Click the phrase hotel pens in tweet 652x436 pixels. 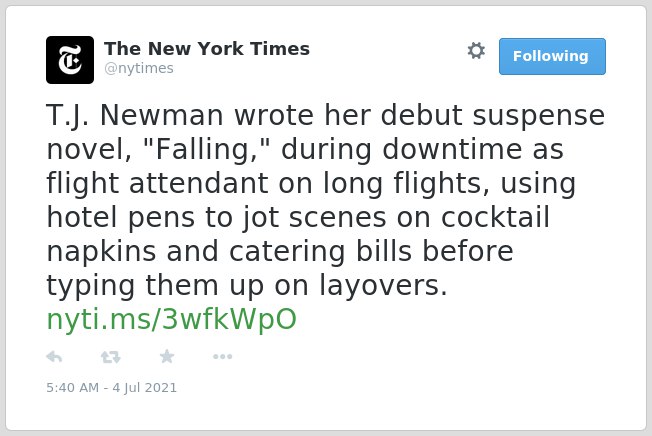tap(121, 217)
